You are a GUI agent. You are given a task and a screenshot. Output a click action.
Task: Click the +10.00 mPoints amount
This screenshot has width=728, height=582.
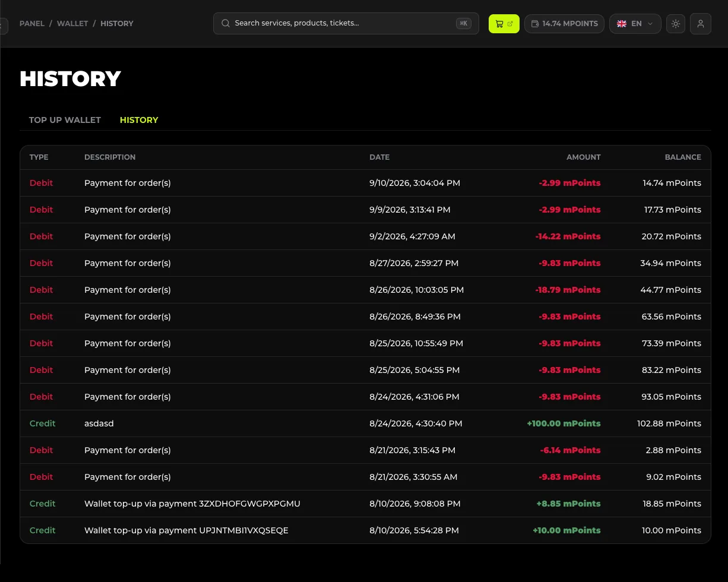566,530
